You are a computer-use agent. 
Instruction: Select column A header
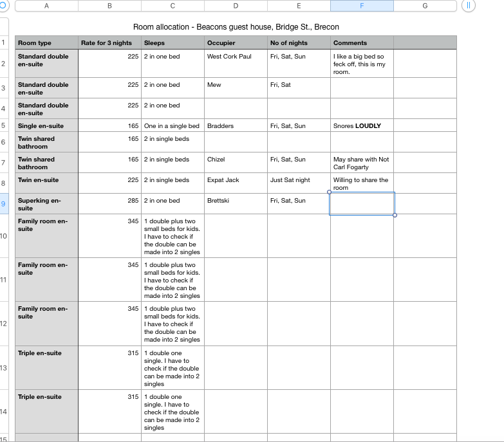coord(46,6)
